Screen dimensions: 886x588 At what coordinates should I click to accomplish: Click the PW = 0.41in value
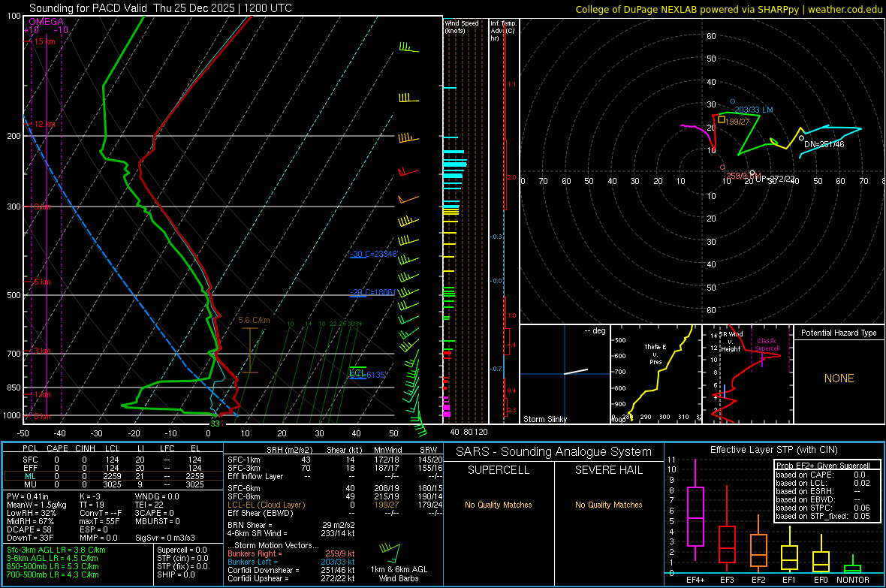pos(28,496)
